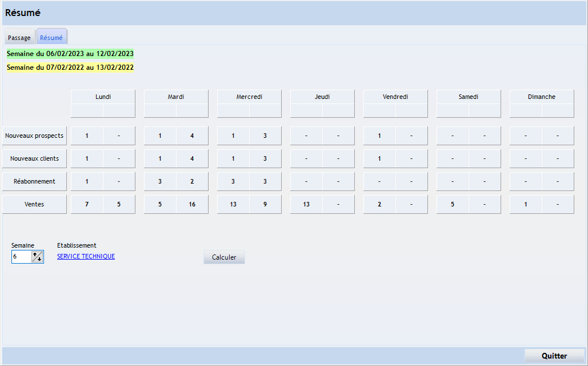Switch to the Passage tab
This screenshot has width=588, height=366.
(19, 37)
